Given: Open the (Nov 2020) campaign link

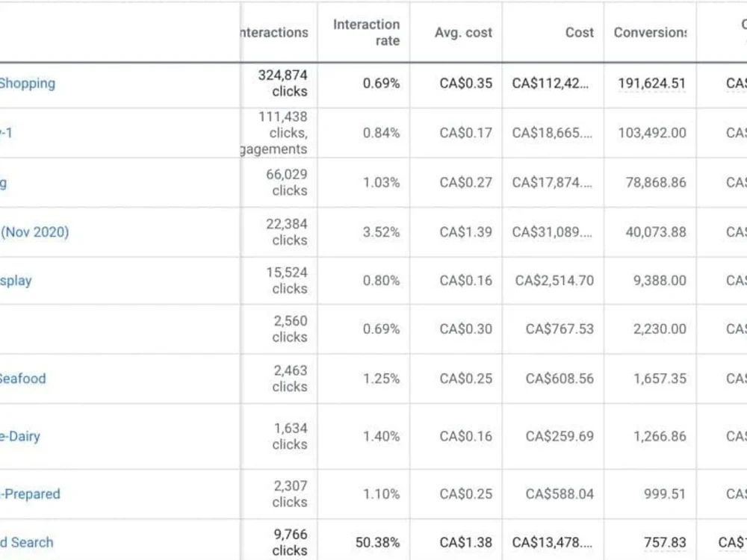Looking at the screenshot, I should tap(35, 232).
